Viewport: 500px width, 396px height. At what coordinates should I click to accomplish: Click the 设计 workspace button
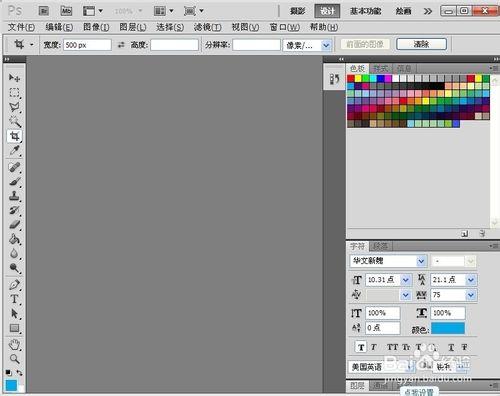tap(327, 11)
